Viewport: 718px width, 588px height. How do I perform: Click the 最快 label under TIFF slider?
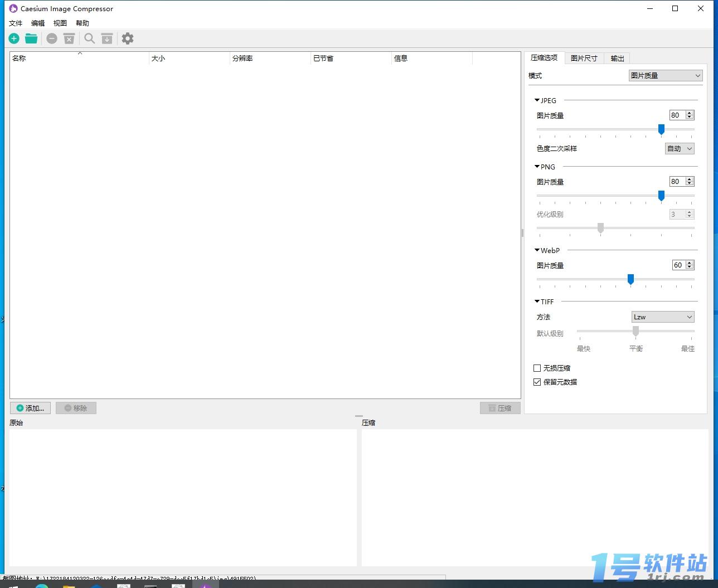coord(584,348)
